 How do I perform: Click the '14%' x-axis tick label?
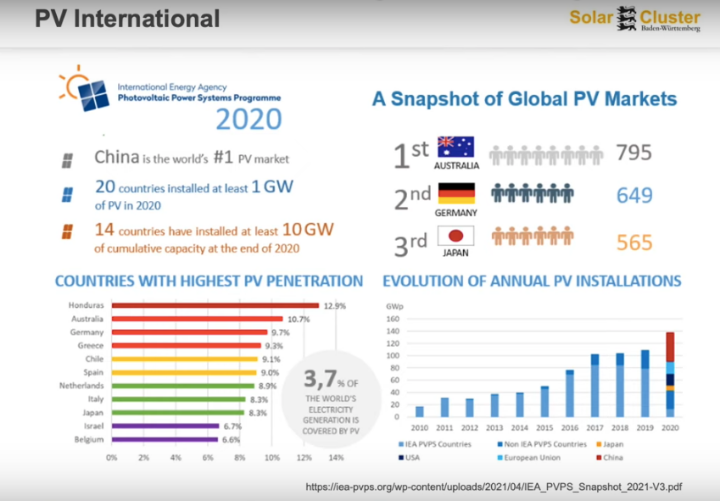[x=336, y=457]
